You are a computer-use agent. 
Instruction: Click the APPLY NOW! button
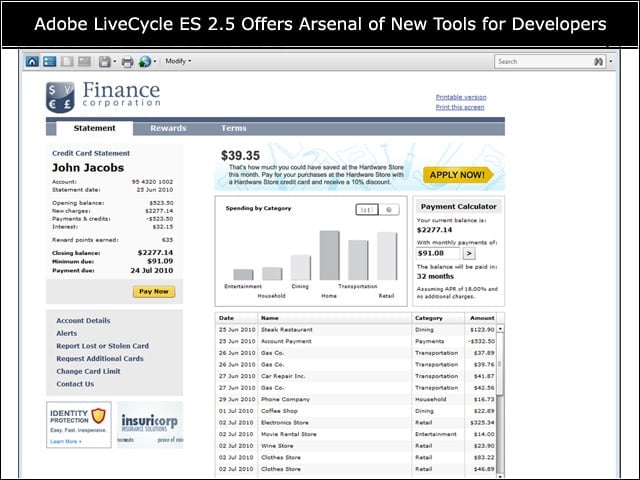pos(458,175)
